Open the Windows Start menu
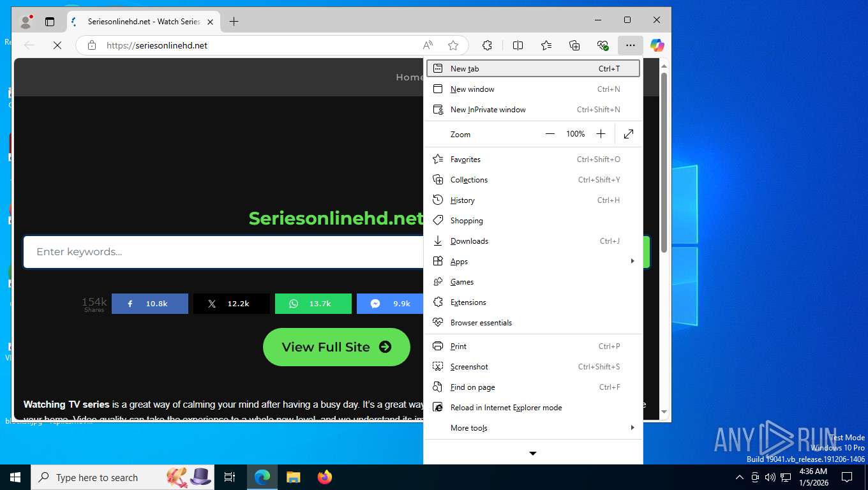 coord(15,477)
